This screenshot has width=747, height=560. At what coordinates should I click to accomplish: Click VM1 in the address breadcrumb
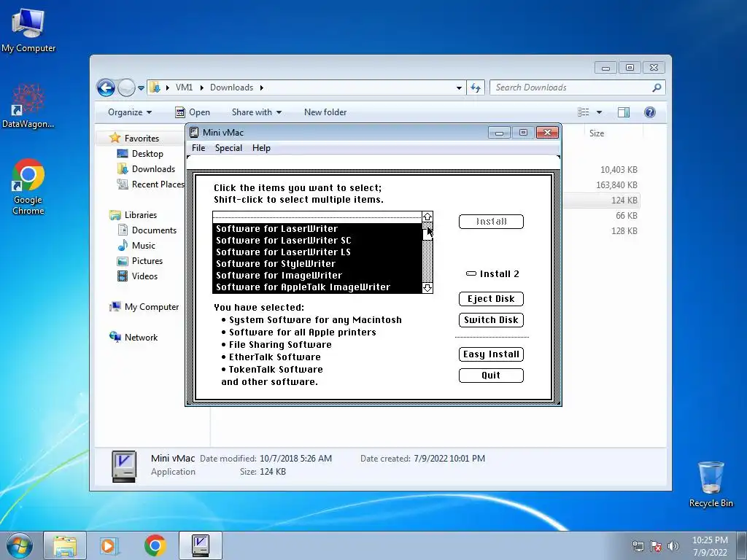point(184,87)
